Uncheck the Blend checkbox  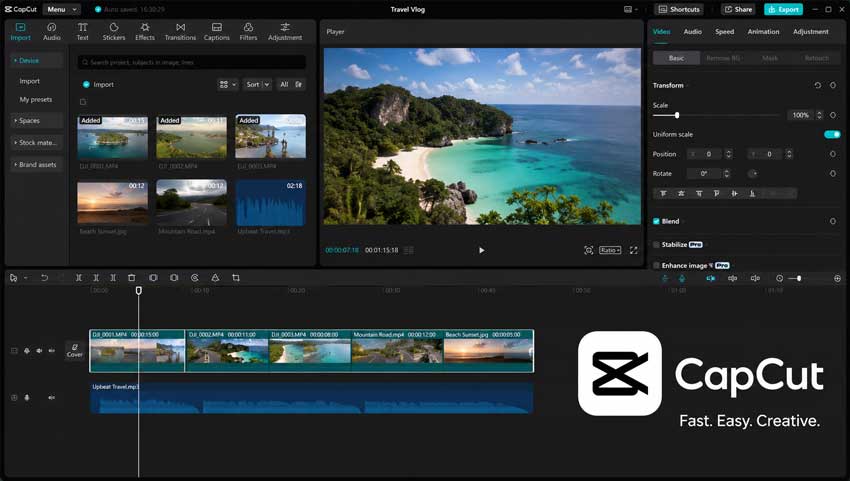(x=656, y=221)
